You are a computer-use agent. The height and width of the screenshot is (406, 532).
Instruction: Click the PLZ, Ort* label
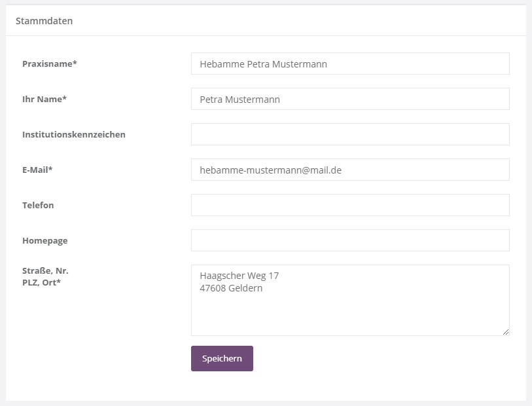point(41,282)
